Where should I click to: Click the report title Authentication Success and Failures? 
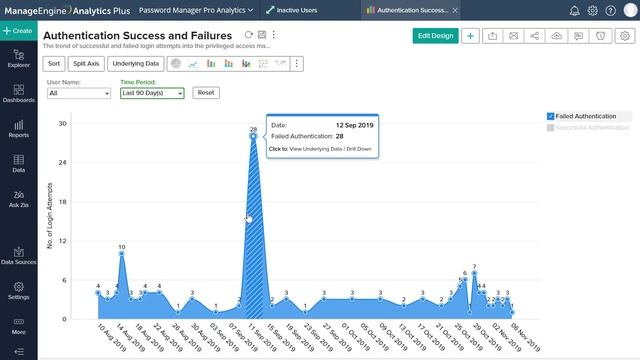click(x=138, y=36)
